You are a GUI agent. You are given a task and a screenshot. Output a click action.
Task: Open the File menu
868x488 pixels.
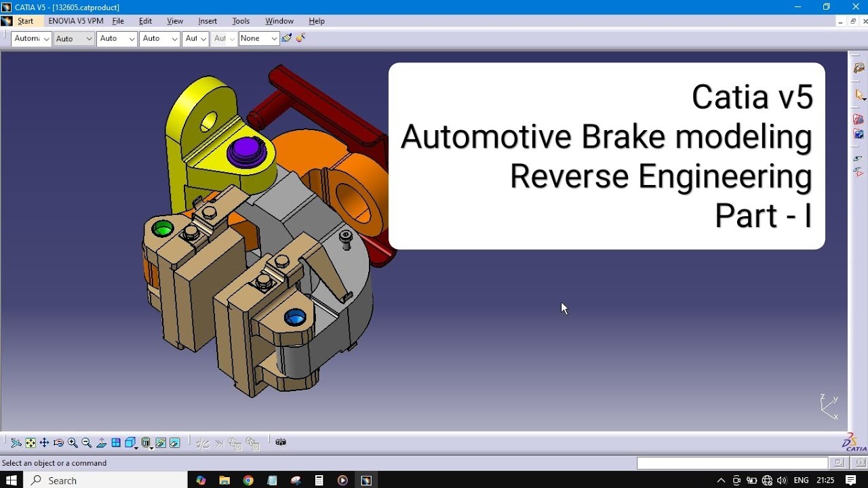[x=118, y=21]
